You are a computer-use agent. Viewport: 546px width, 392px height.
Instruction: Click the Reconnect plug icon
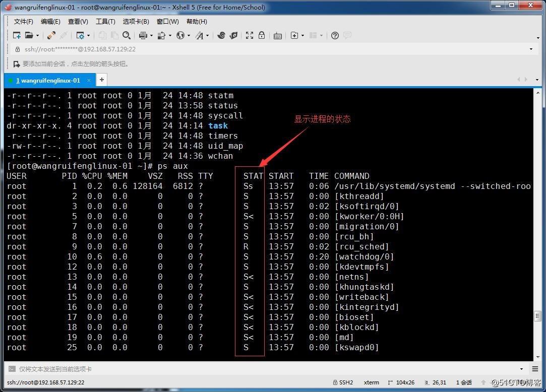pyautogui.click(x=51, y=35)
